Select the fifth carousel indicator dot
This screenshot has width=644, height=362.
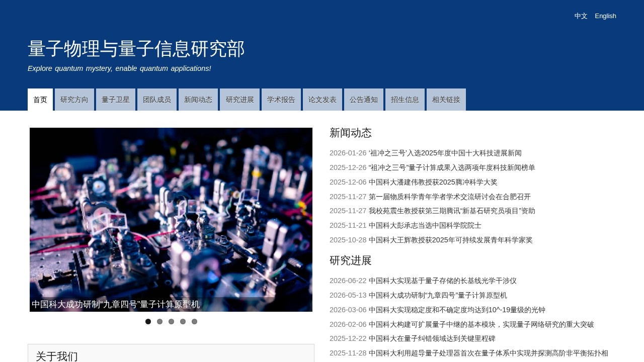point(194,322)
